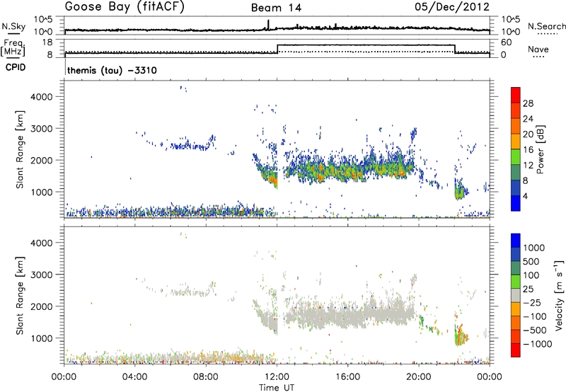
Task: Click the "Time UT" axis label
Action: (277, 388)
